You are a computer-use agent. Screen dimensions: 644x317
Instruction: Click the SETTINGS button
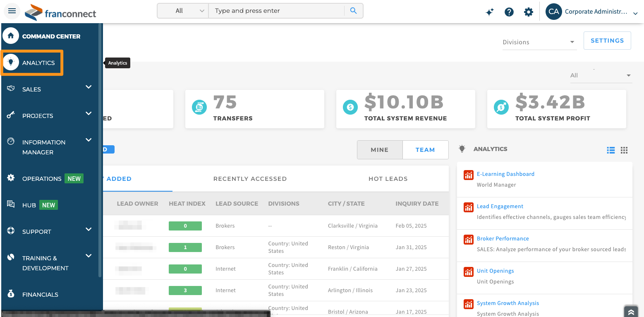pyautogui.click(x=607, y=41)
